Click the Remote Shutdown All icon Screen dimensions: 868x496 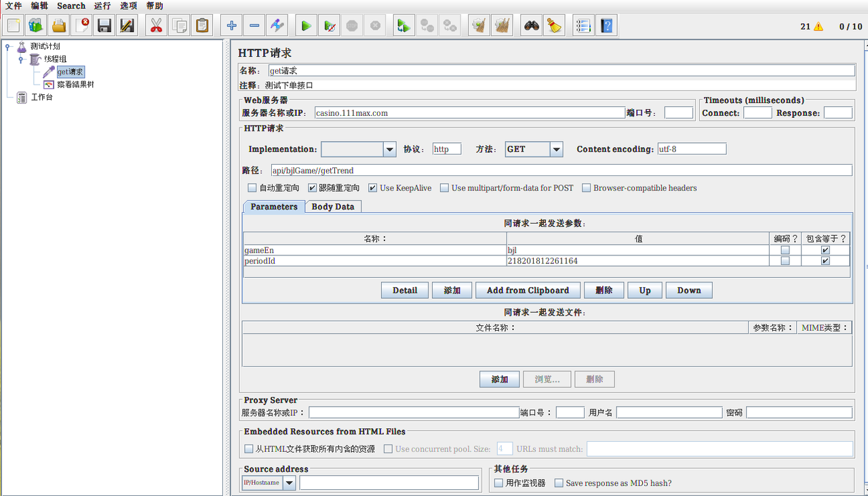(x=450, y=26)
